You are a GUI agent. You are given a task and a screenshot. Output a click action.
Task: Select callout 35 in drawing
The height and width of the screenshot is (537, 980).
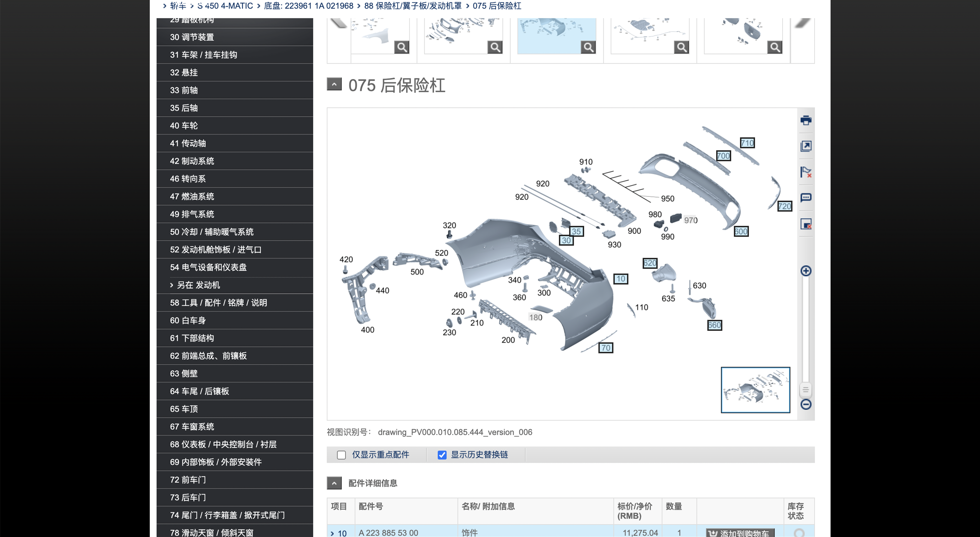point(576,232)
